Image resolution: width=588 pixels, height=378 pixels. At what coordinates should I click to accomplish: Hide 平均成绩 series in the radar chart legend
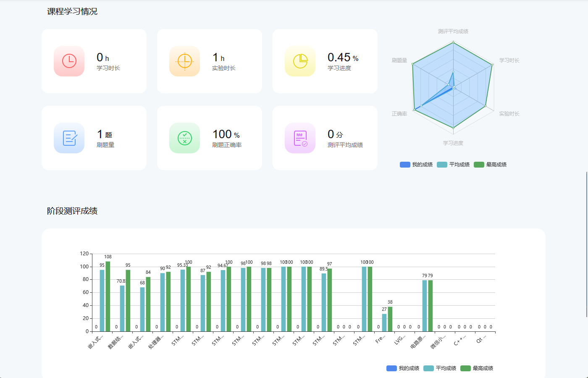453,165
